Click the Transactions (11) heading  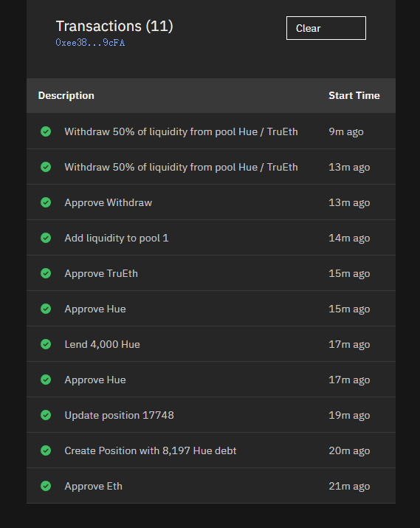pos(114,26)
